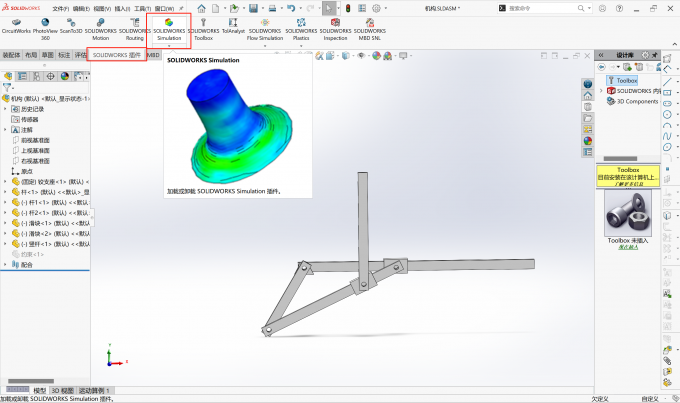Load SOLIDWORKS Plastics add-in
This screenshot has height=403, width=680.
point(301,29)
